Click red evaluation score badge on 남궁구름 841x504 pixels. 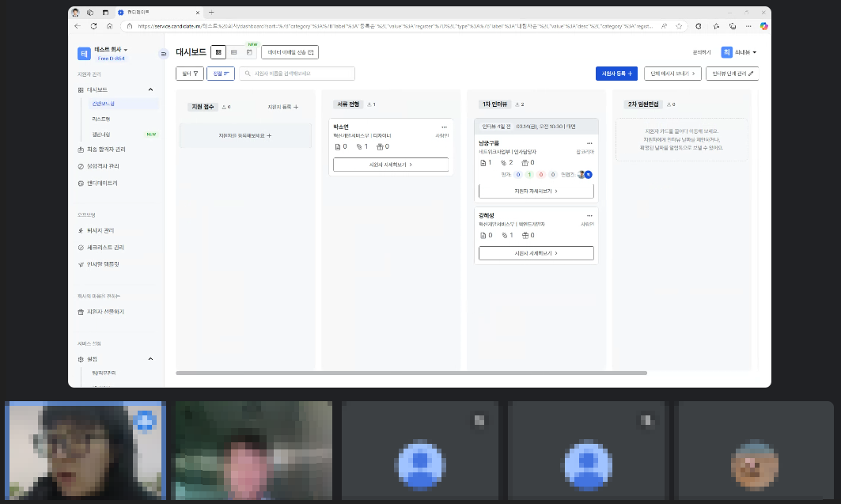tap(541, 175)
